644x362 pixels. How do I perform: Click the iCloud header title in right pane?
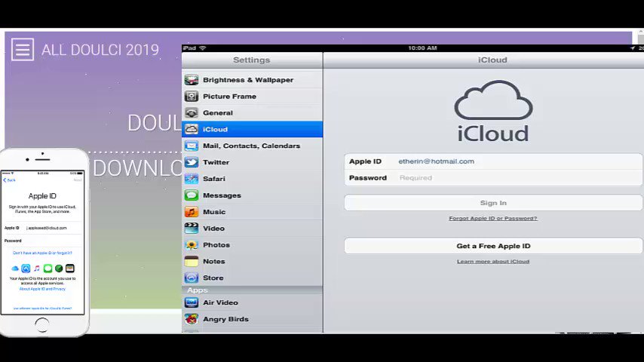[x=492, y=60]
